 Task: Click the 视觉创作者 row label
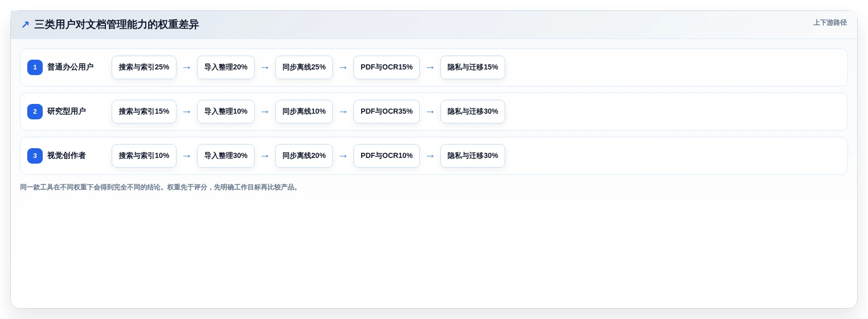[x=66, y=156]
